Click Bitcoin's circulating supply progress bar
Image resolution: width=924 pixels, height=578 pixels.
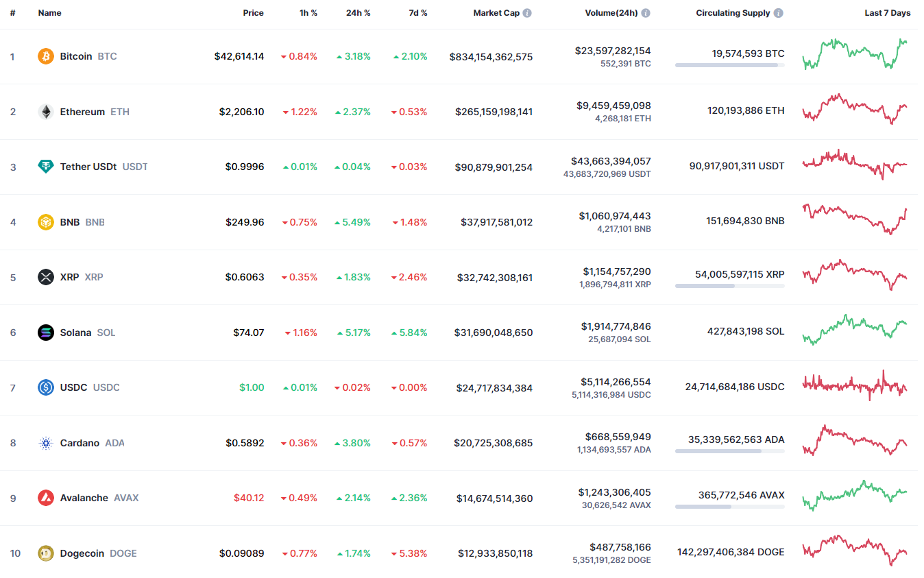729,65
